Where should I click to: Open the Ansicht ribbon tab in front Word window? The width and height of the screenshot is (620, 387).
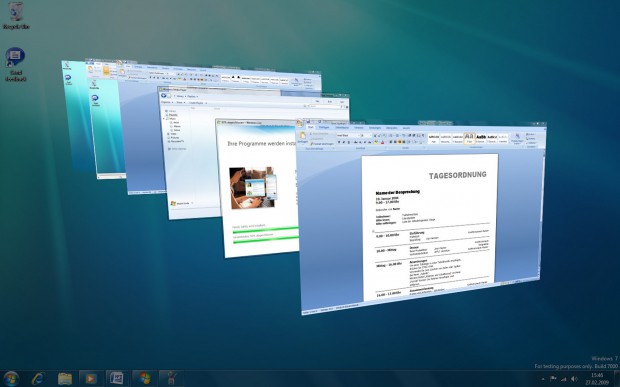pyautogui.click(x=406, y=128)
